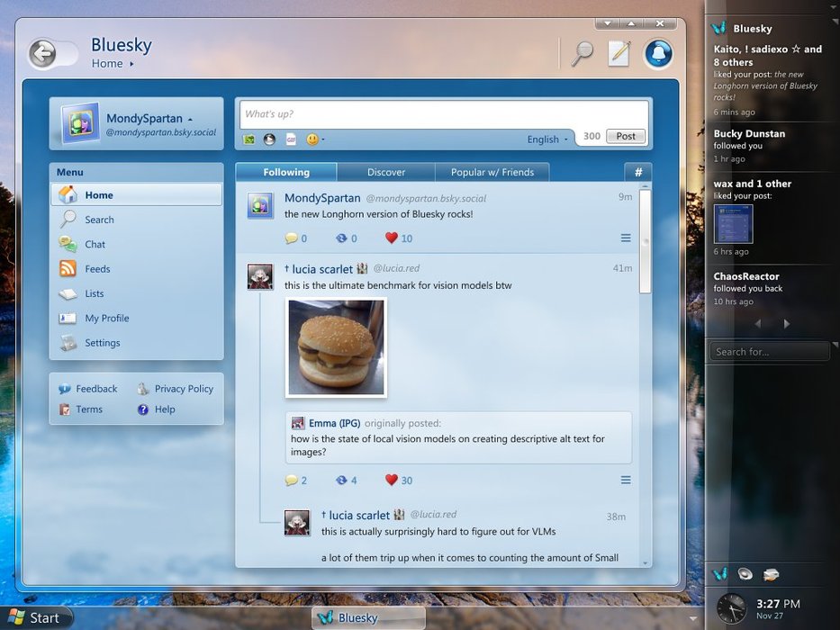Open the emoji picker smiley icon
The image size is (840, 630).
[x=312, y=139]
